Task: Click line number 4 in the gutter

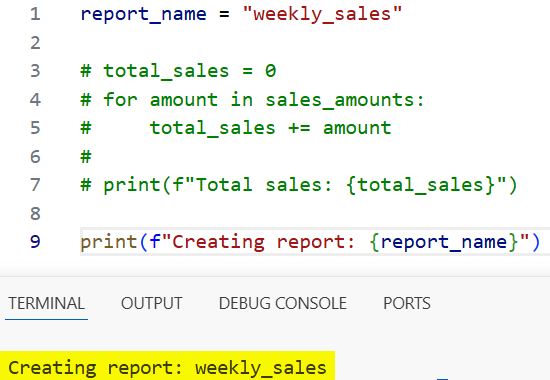Action: click(35, 100)
